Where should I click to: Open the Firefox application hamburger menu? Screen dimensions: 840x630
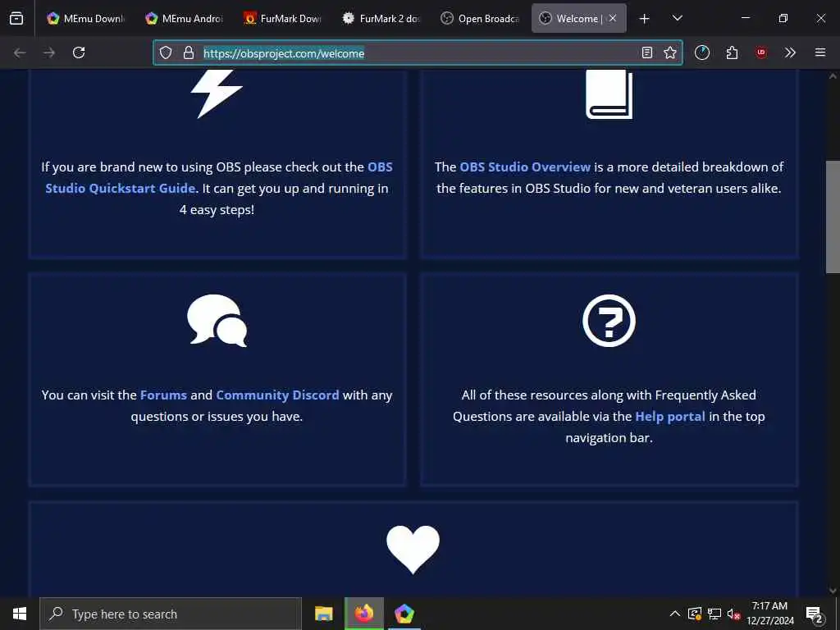click(820, 52)
